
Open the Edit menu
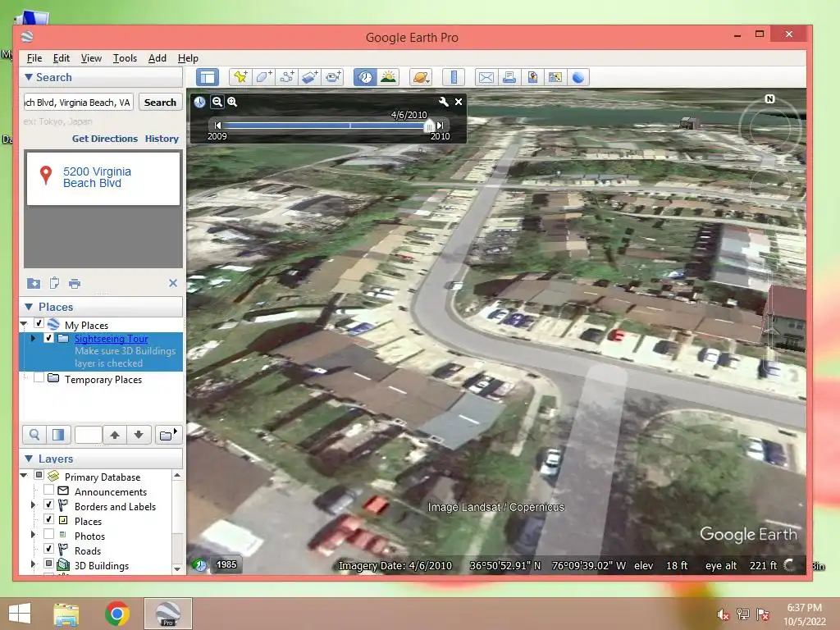coord(61,58)
